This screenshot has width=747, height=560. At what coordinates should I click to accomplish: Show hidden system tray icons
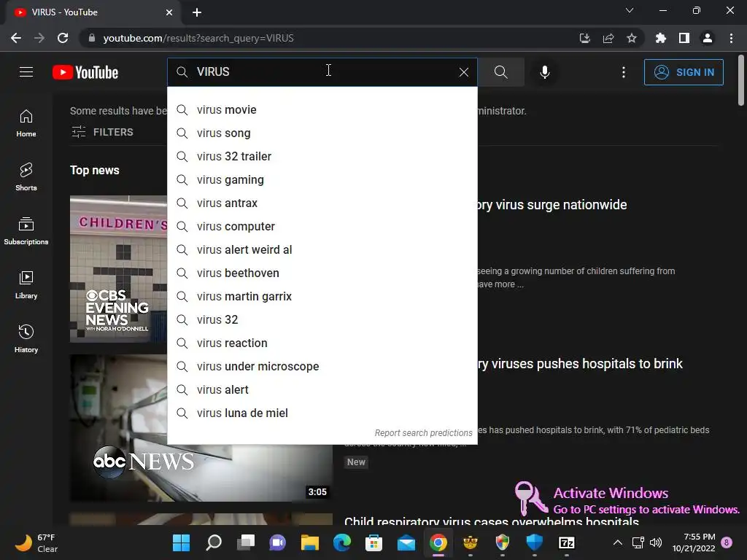click(617, 542)
